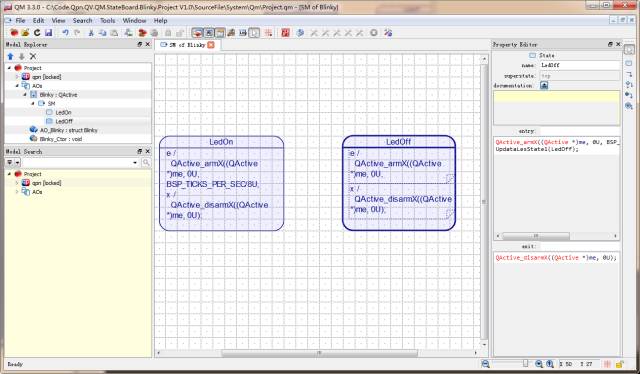
Task: Select the add Transition tool in the right palette
Action: tap(629, 74)
